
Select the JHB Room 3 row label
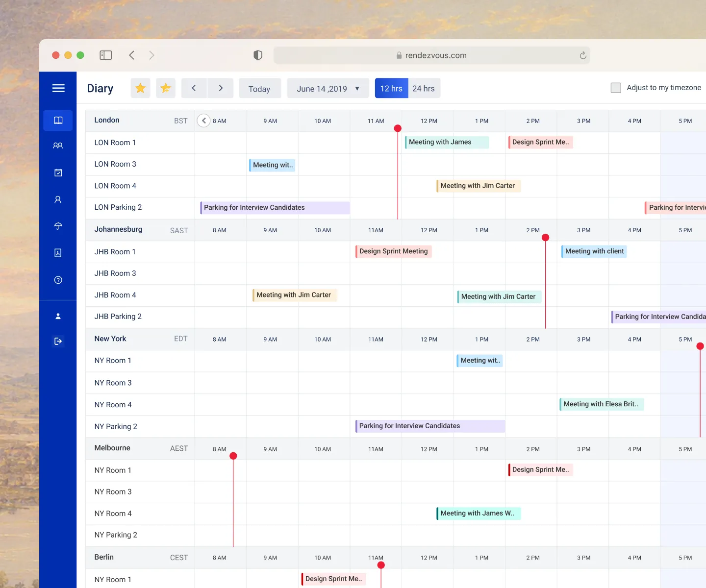coord(115,273)
